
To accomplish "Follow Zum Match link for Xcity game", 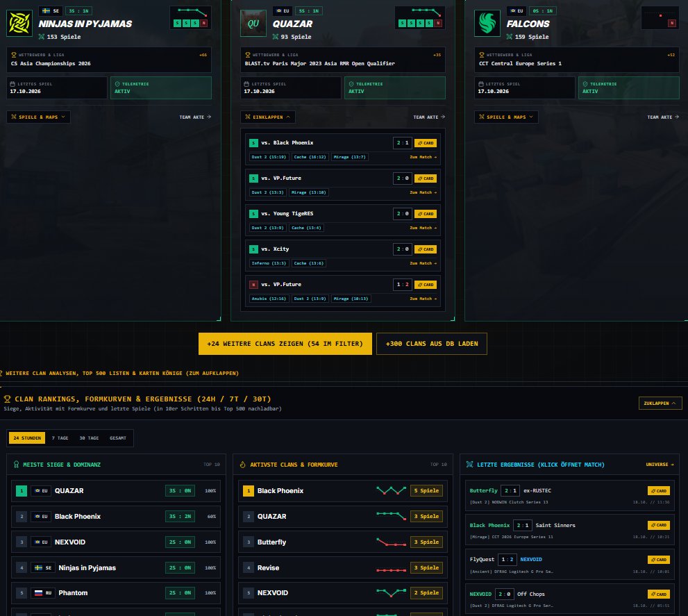I will tap(423, 263).
